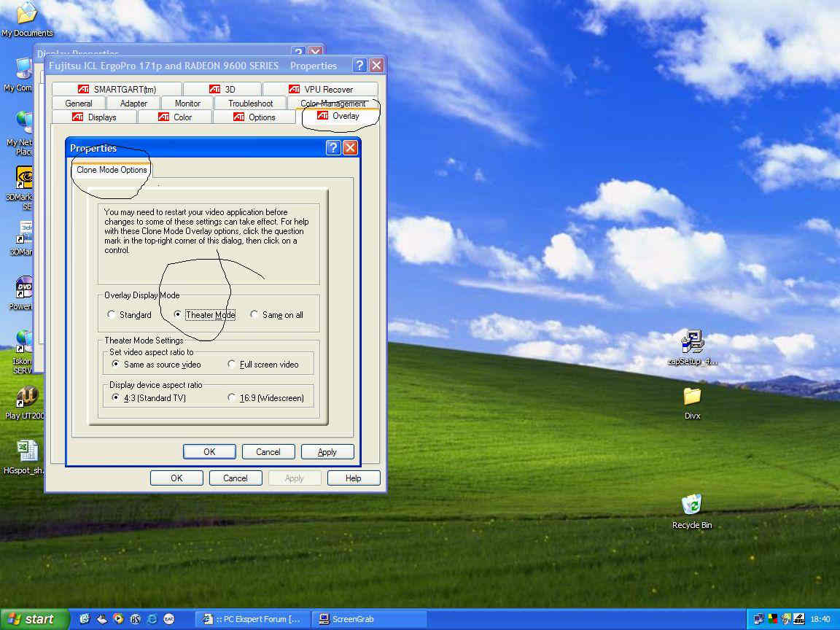840x630 pixels.
Task: Click Cancel in the RADEON Properties window
Action: (x=236, y=478)
